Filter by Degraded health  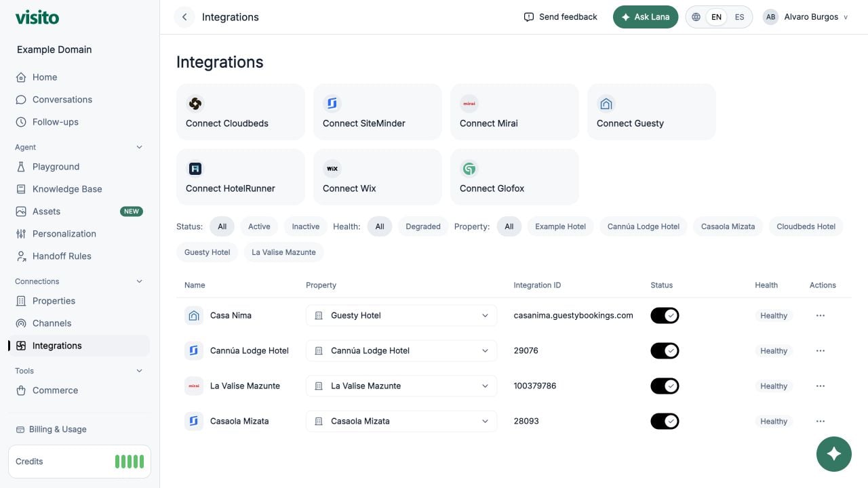point(423,226)
